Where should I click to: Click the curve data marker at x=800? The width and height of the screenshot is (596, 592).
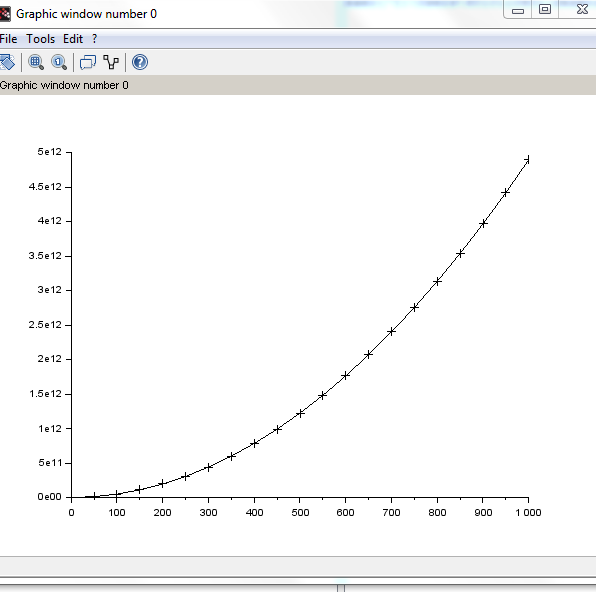(x=437, y=281)
